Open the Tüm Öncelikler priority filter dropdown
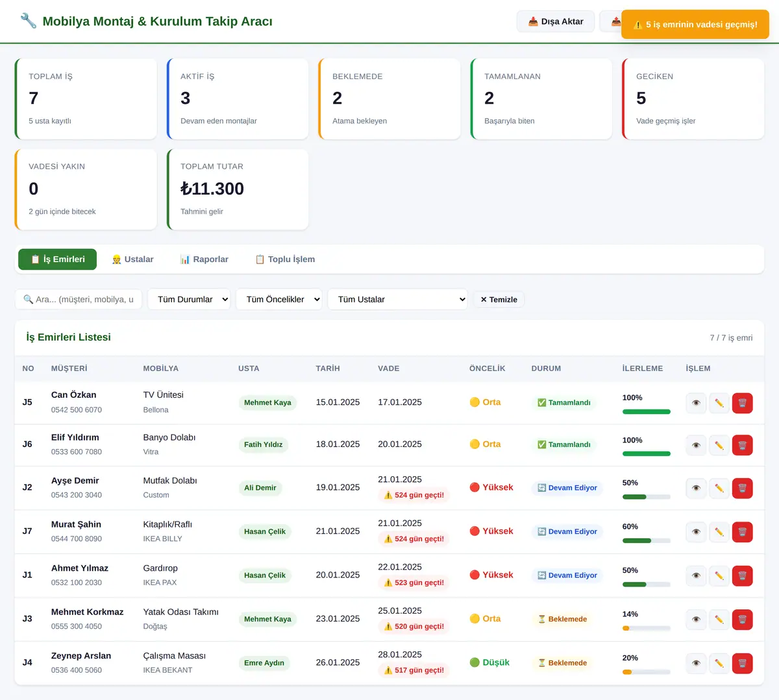Viewport: 779px width, 700px height. point(279,299)
